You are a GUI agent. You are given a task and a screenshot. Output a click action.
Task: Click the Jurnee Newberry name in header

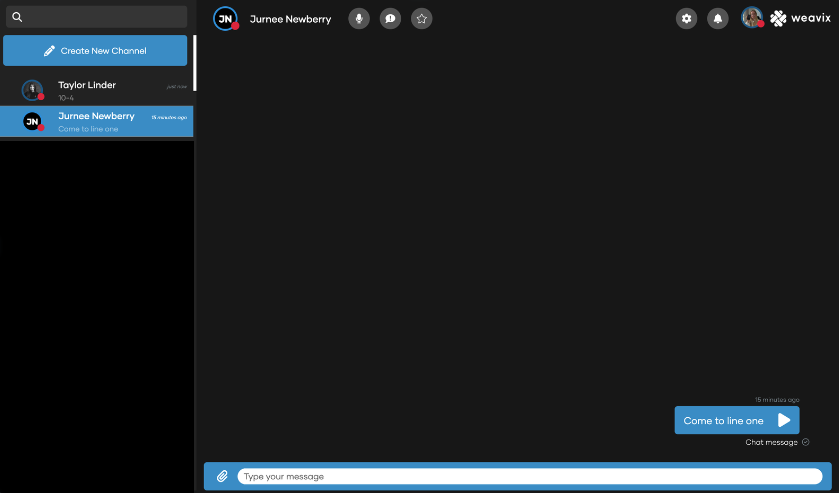point(290,19)
